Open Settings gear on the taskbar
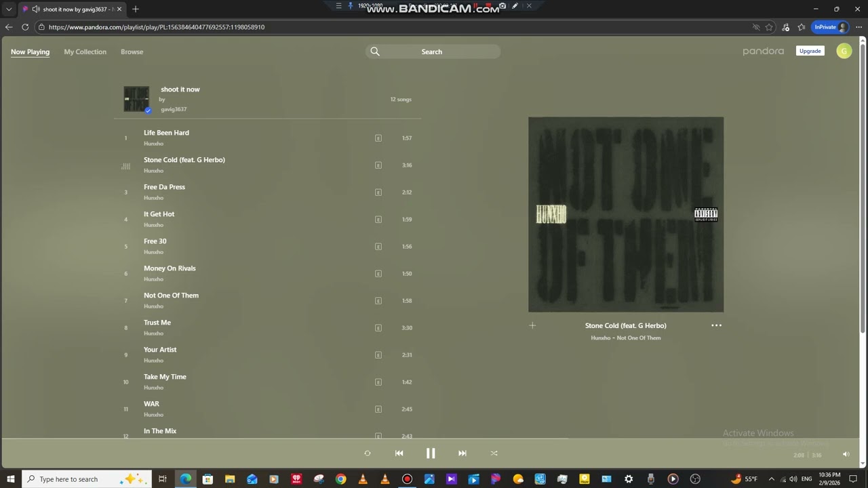 [629, 479]
